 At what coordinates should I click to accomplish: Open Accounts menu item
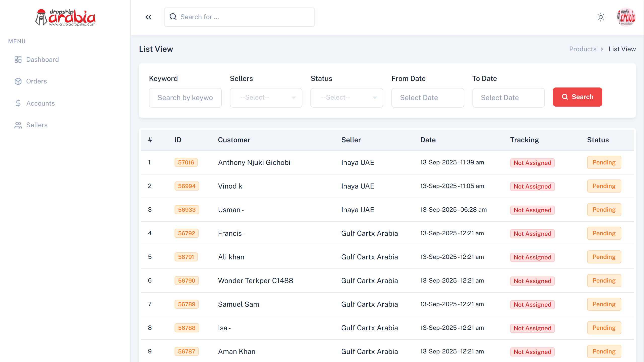tap(41, 103)
